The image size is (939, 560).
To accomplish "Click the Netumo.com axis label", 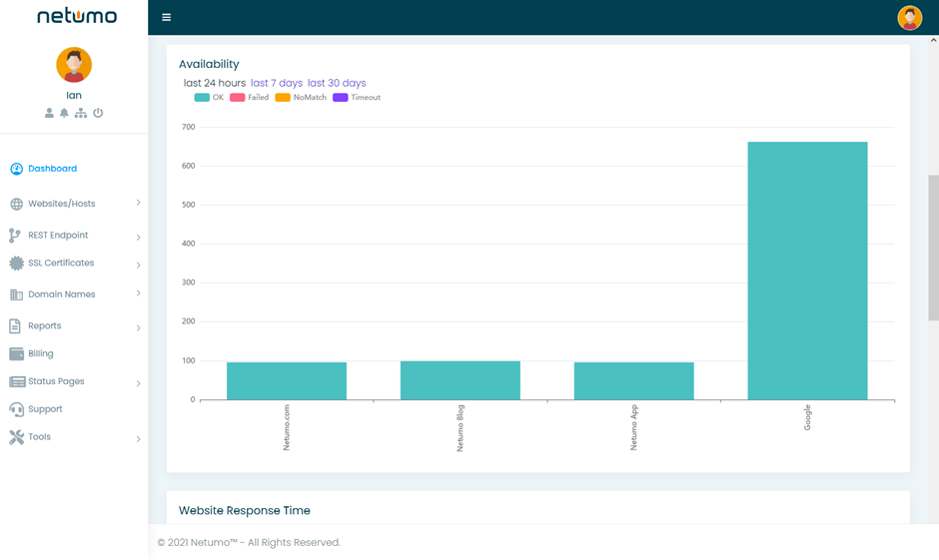I will tap(287, 428).
